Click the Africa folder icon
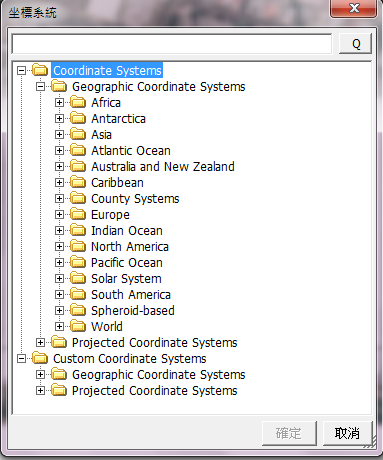The width and height of the screenshot is (383, 460). 78,102
